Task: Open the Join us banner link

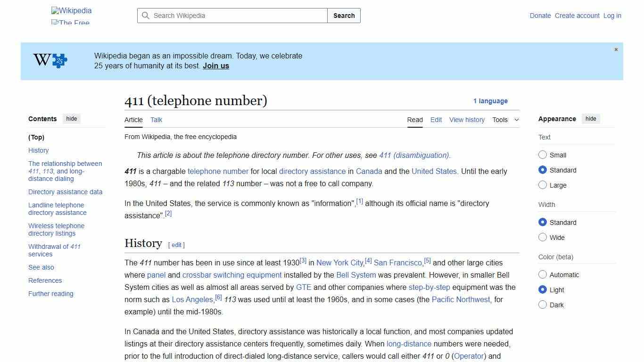Action: point(215,66)
